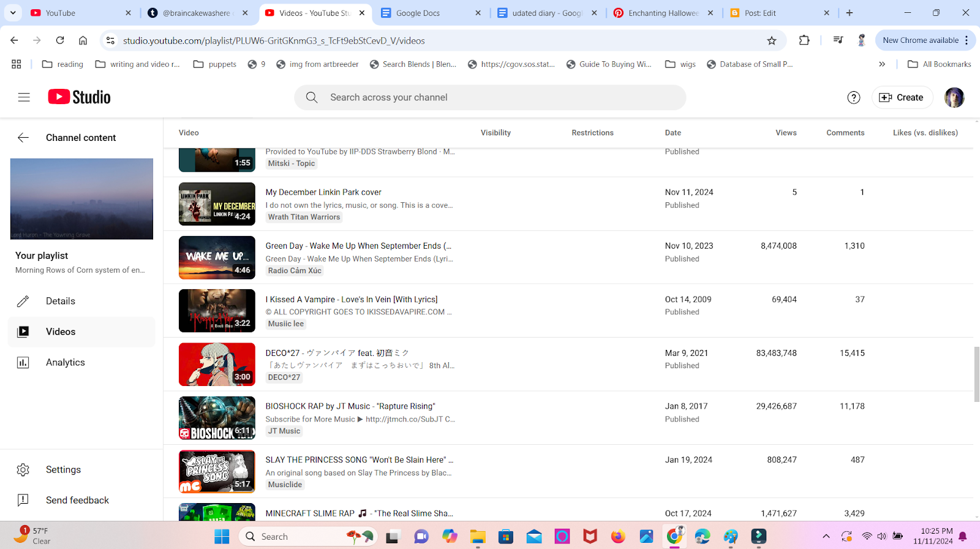Open the Chrome Extensions puzzle icon
Viewport: 980px width, 549px height.
804,40
